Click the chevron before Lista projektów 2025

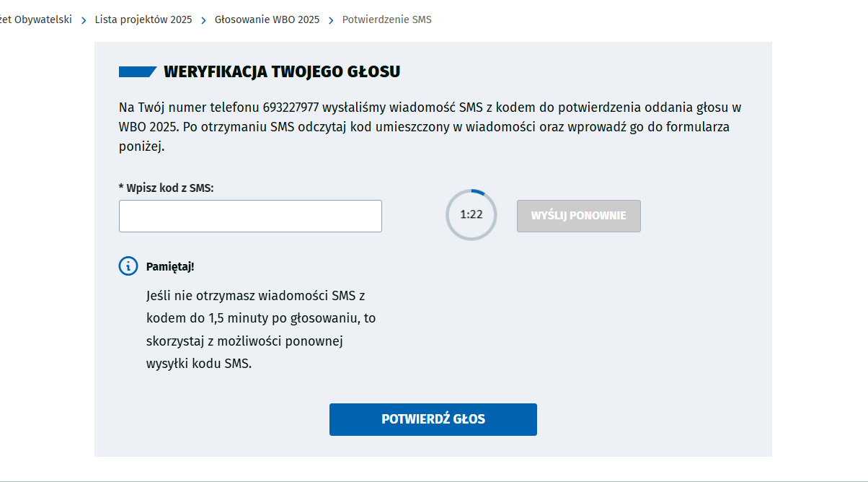pyautogui.click(x=84, y=20)
